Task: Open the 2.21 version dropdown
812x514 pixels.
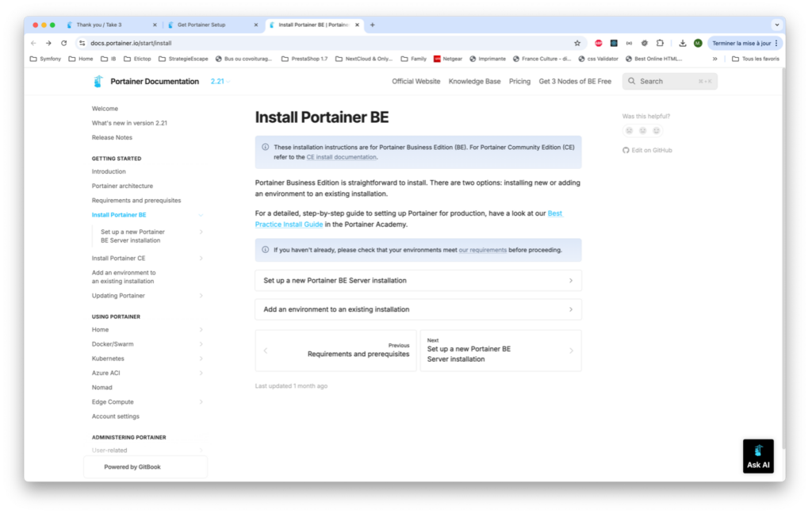Action: (x=220, y=82)
